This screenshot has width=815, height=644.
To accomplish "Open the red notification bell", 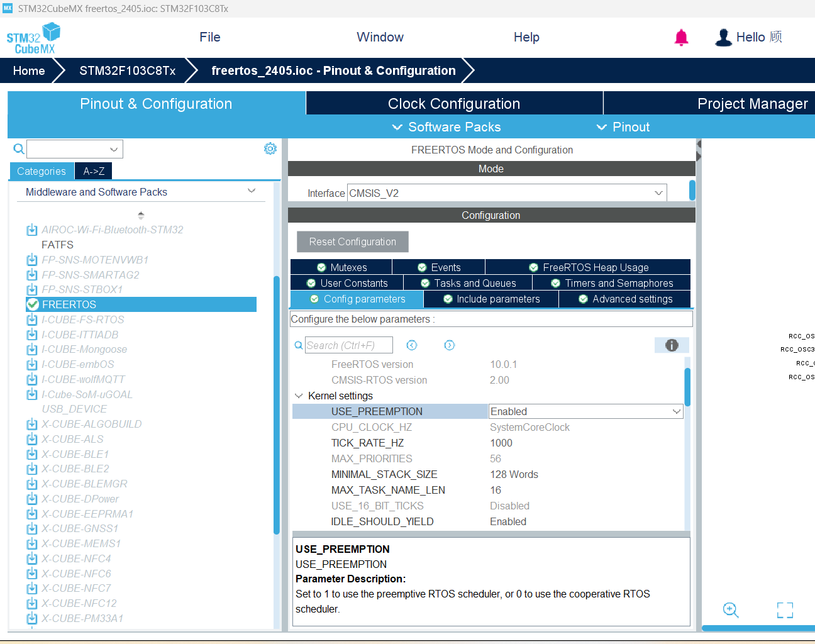I will pyautogui.click(x=681, y=38).
